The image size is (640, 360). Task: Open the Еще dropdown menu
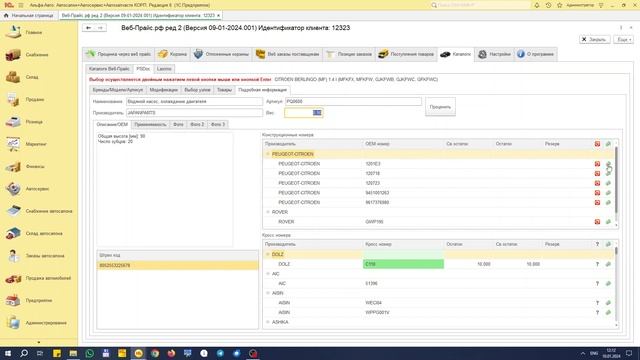(624, 40)
